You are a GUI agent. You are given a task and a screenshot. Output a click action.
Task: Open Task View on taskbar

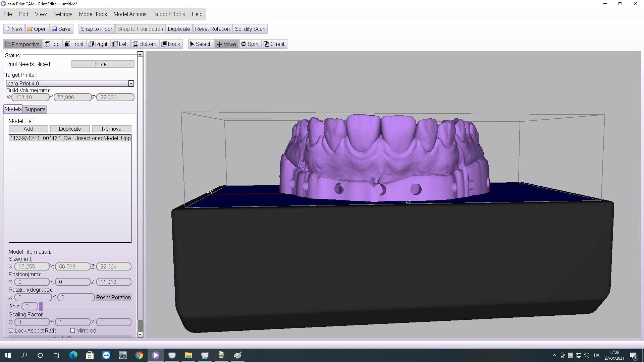[56, 355]
